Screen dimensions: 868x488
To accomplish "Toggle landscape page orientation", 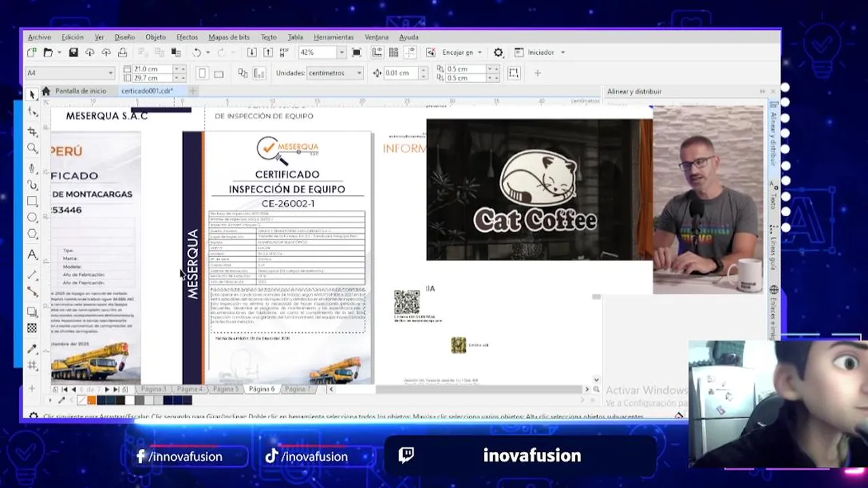I will 220,73.
